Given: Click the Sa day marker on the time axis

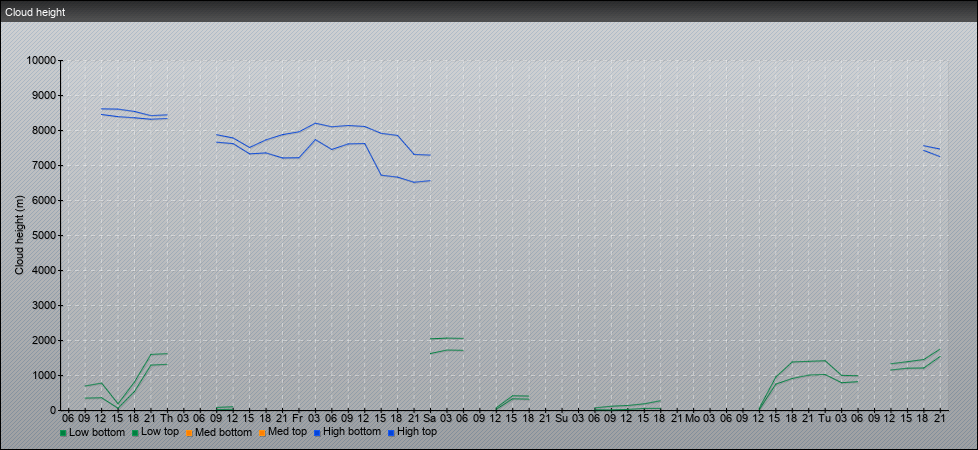Looking at the screenshot, I should coord(429,417).
